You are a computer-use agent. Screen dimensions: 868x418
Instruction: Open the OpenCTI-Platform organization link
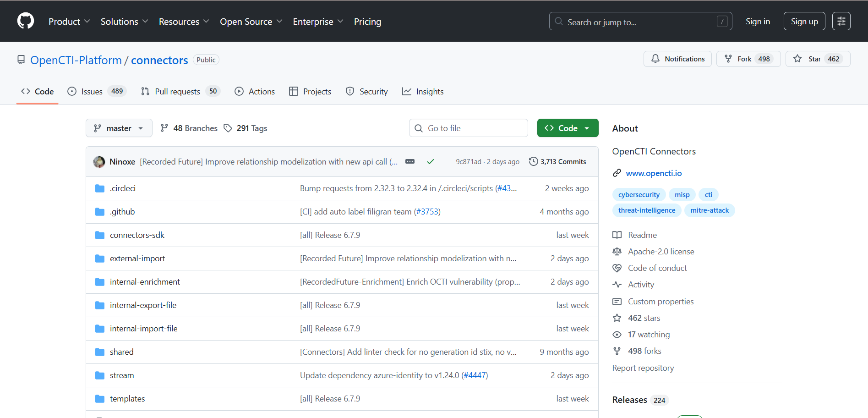(76, 60)
